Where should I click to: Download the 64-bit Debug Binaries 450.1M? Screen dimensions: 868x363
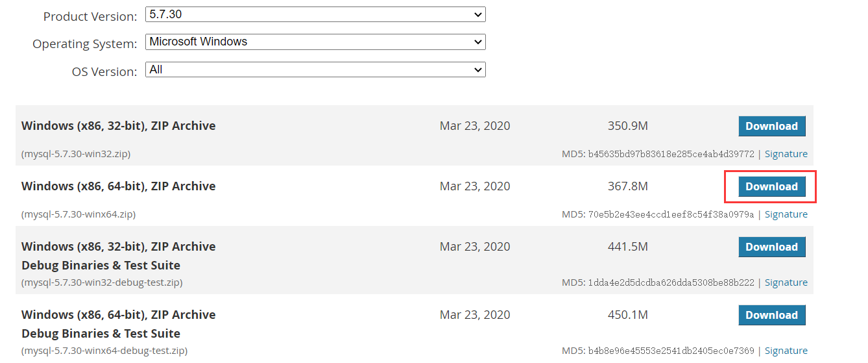(x=772, y=315)
